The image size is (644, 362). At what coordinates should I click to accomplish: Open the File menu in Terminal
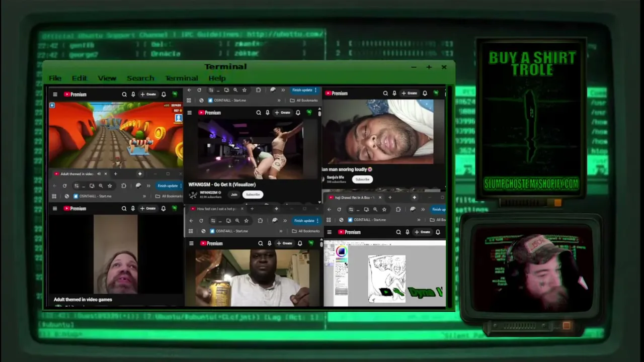pyautogui.click(x=55, y=78)
